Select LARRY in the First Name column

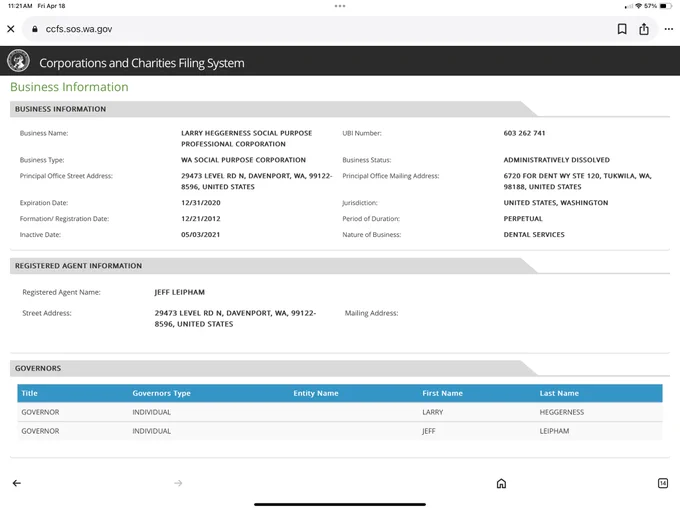433,412
